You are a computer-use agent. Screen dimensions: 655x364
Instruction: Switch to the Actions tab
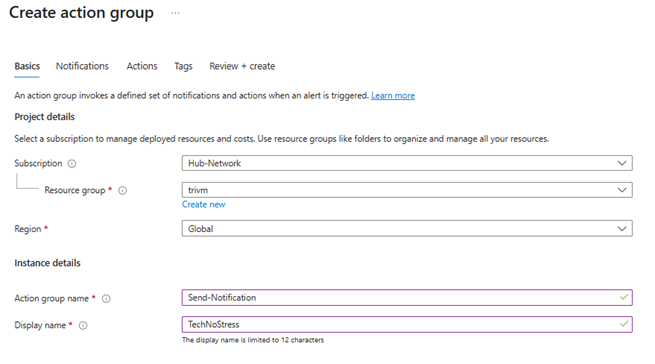(x=142, y=66)
